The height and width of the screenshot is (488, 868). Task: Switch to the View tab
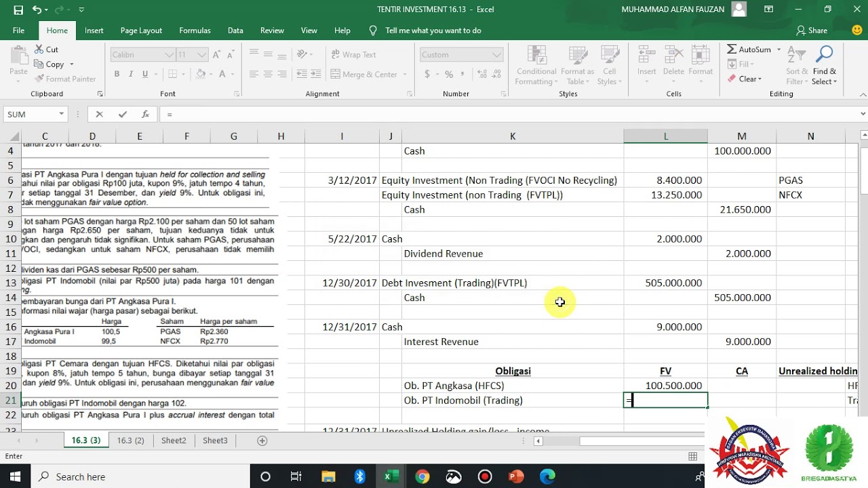[x=309, y=30]
